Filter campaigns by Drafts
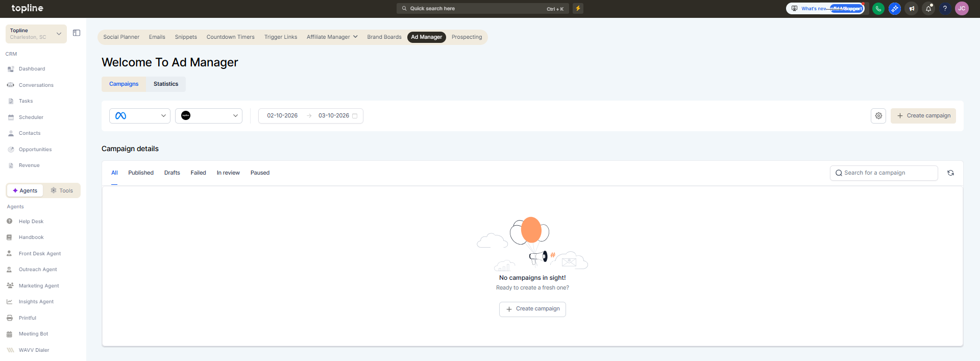The height and width of the screenshot is (361, 980). (172, 173)
